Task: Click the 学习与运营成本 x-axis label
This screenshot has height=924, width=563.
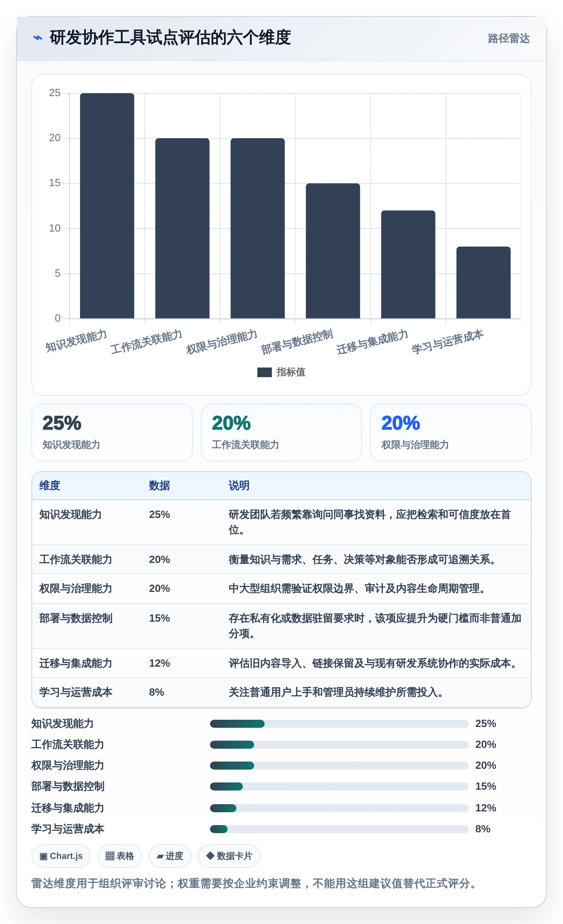Action: coord(447,342)
